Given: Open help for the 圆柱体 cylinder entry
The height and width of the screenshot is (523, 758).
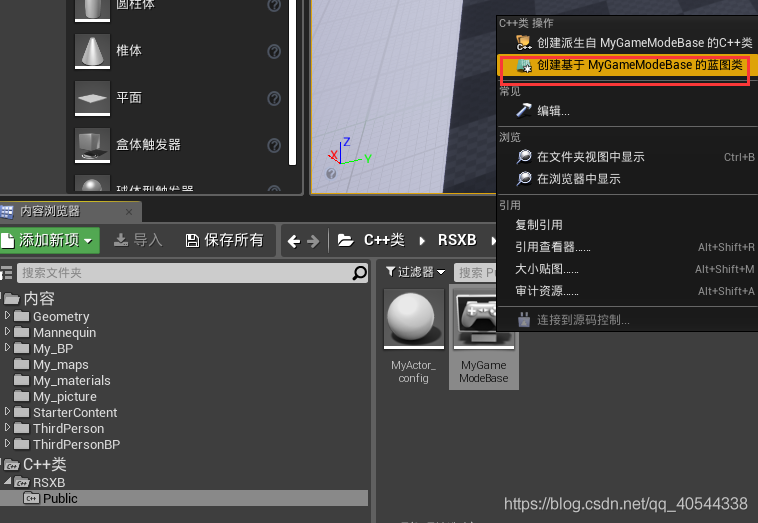Looking at the screenshot, I should pyautogui.click(x=274, y=5).
